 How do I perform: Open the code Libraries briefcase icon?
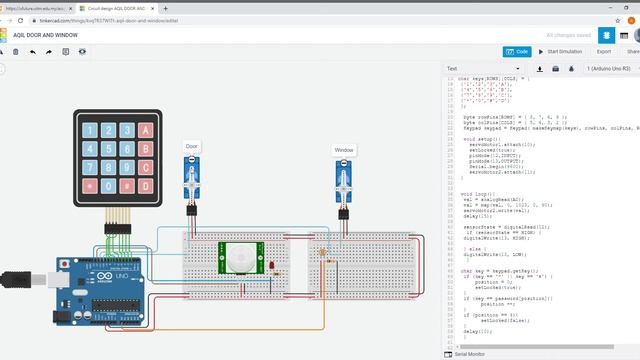tap(556, 69)
